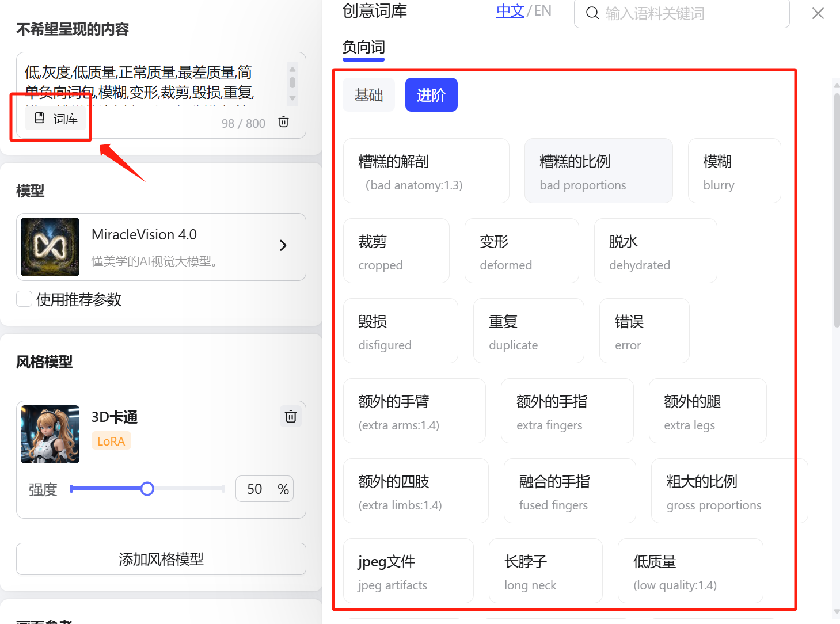Screen dimensions: 840x624
Task: Add the 糟糕的解剖 bad anatomy tag
Action: (426, 170)
